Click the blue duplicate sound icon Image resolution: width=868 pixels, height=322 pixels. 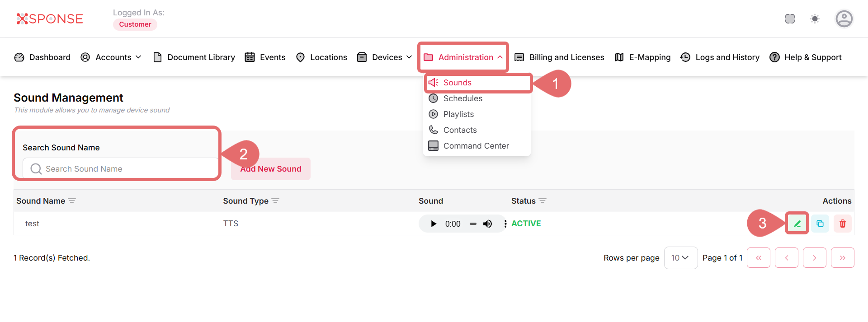tap(820, 224)
